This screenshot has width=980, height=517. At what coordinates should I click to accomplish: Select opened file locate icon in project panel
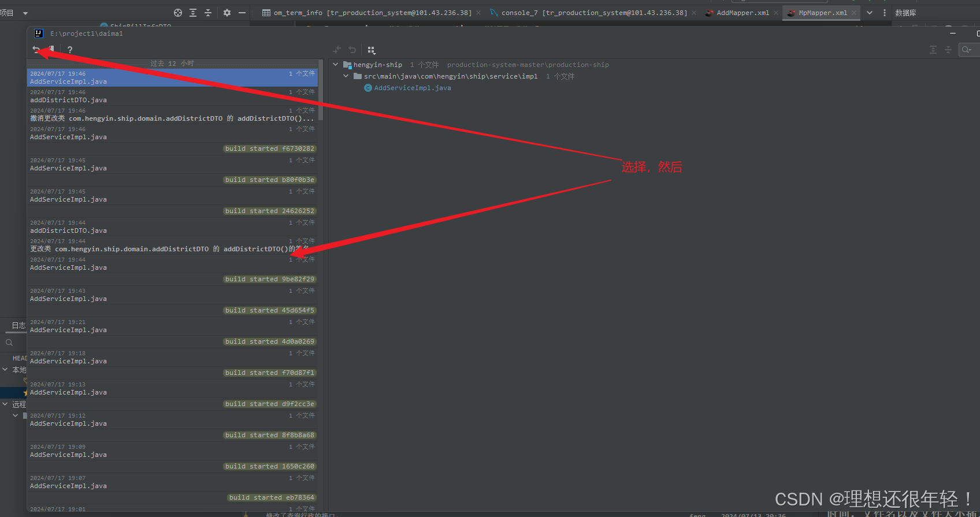[x=178, y=13]
